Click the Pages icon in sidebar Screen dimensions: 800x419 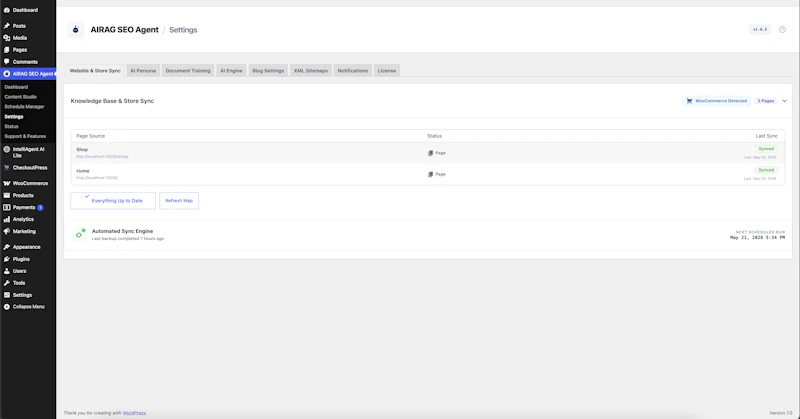7,50
